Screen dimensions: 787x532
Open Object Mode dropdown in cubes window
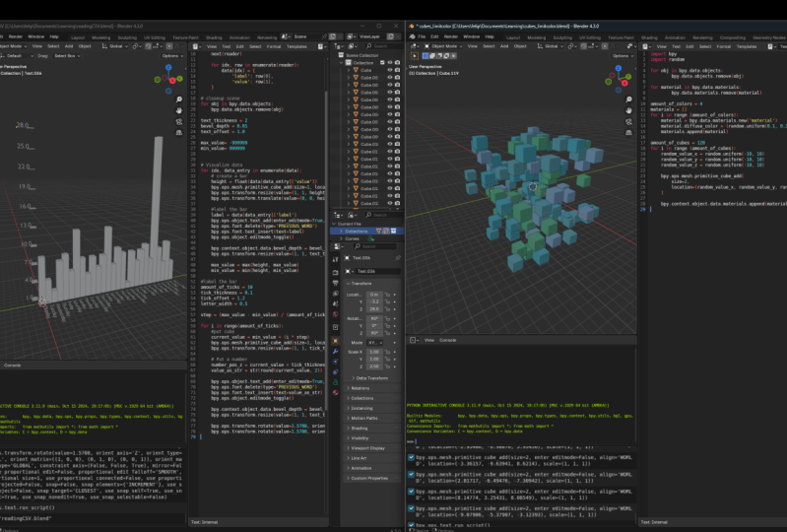(441, 46)
